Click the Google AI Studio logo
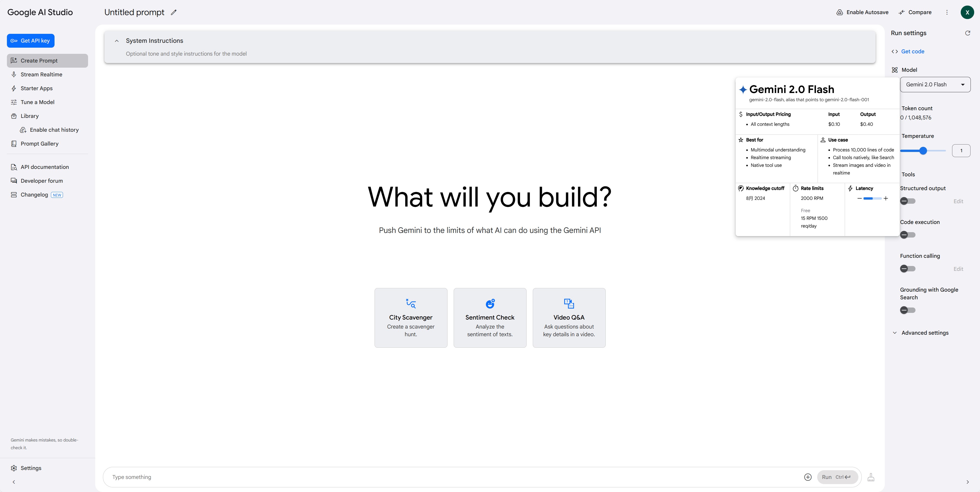Image resolution: width=980 pixels, height=492 pixels. click(x=40, y=12)
